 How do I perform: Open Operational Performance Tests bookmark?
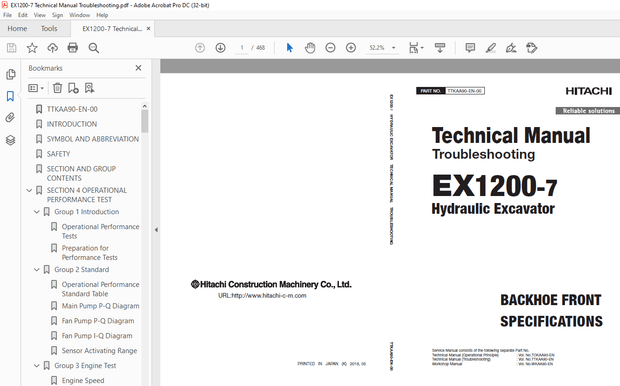[x=100, y=231]
